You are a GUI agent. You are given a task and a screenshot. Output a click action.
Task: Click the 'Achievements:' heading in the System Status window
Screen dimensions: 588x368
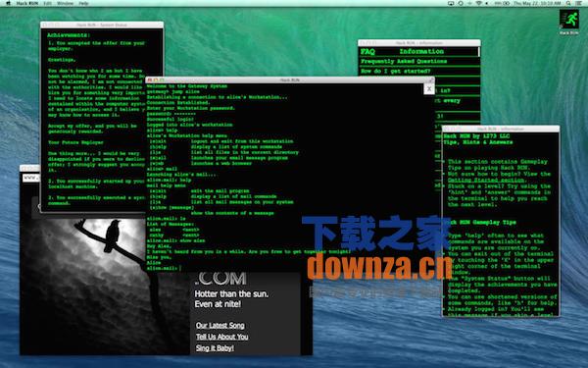point(69,35)
